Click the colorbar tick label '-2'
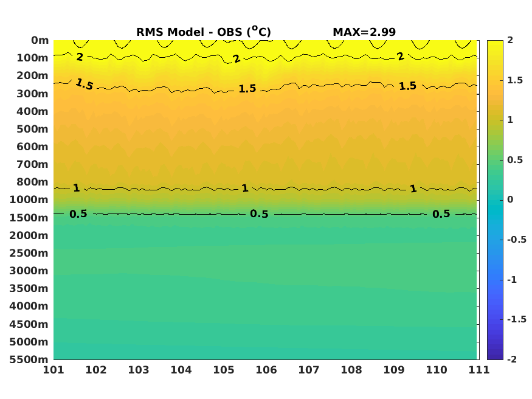The width and height of the screenshot is (532, 399). (x=512, y=359)
